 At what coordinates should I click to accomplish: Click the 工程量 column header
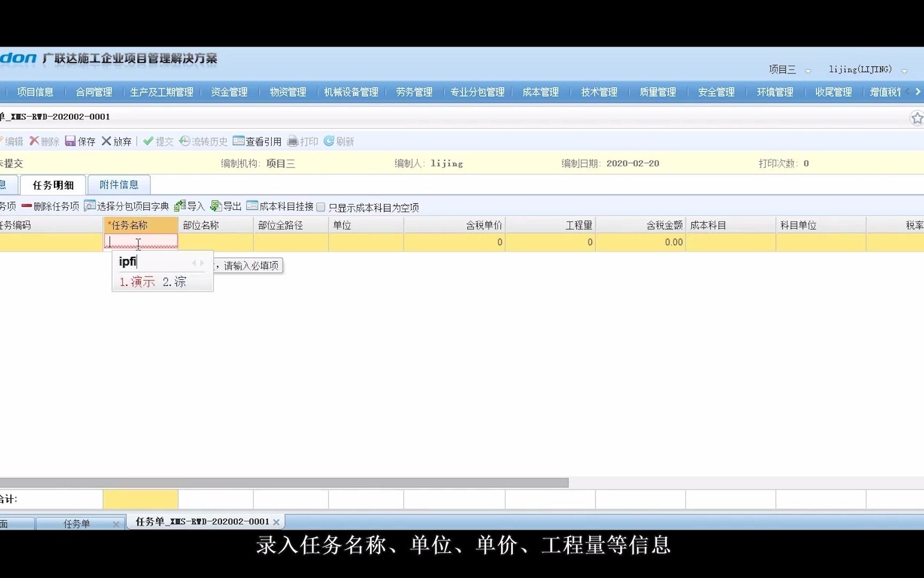pyautogui.click(x=550, y=225)
